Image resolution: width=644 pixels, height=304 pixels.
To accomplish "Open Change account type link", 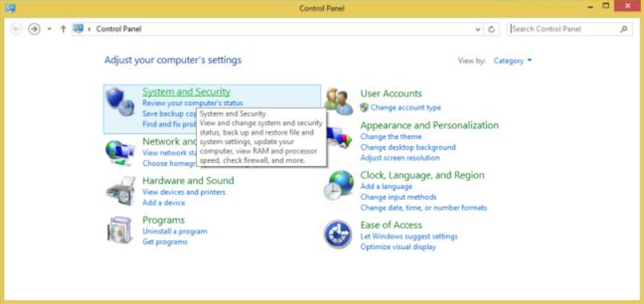I will [405, 108].
